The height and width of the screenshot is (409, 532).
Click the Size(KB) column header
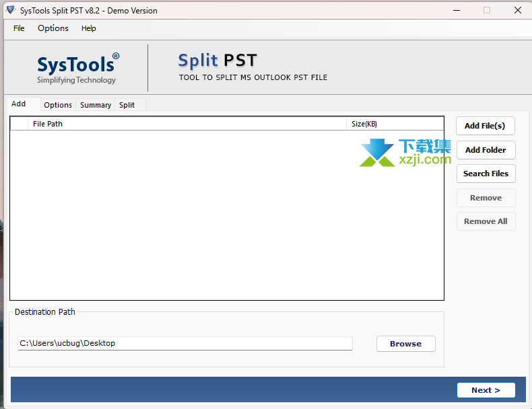(395, 124)
